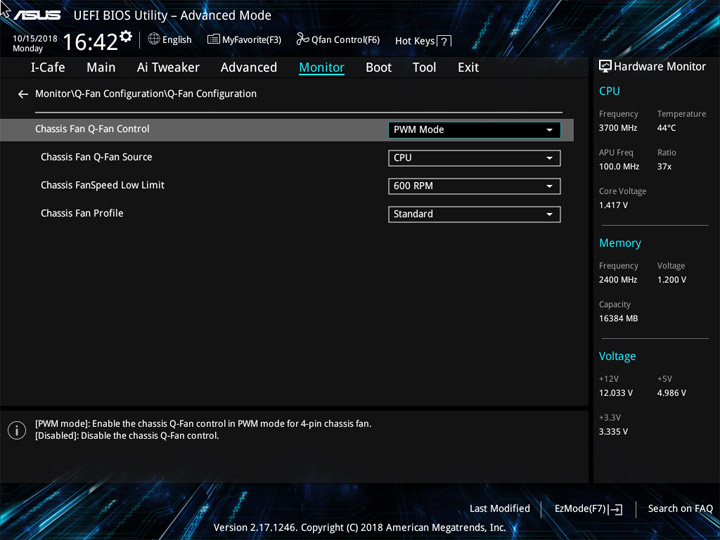This screenshot has height=540, width=720.
Task: Click Search on FAQ
Action: [680, 509]
